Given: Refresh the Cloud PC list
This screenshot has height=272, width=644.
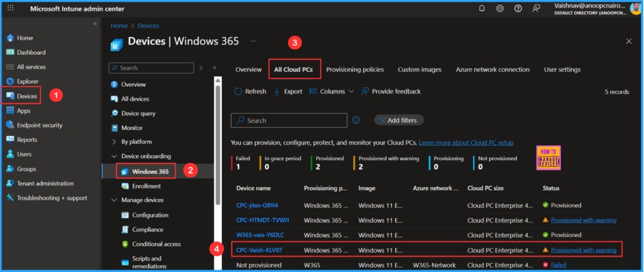Looking at the screenshot, I should pos(250,92).
